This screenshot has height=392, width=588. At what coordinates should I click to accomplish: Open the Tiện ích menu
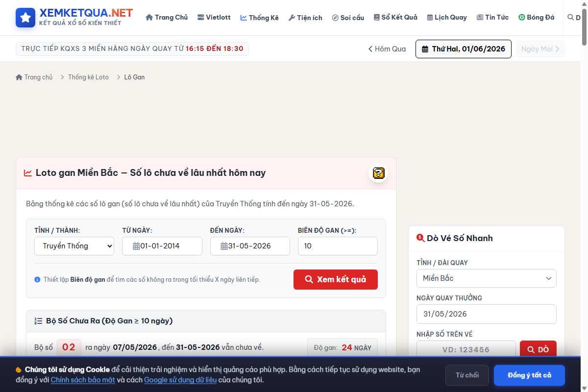click(305, 18)
